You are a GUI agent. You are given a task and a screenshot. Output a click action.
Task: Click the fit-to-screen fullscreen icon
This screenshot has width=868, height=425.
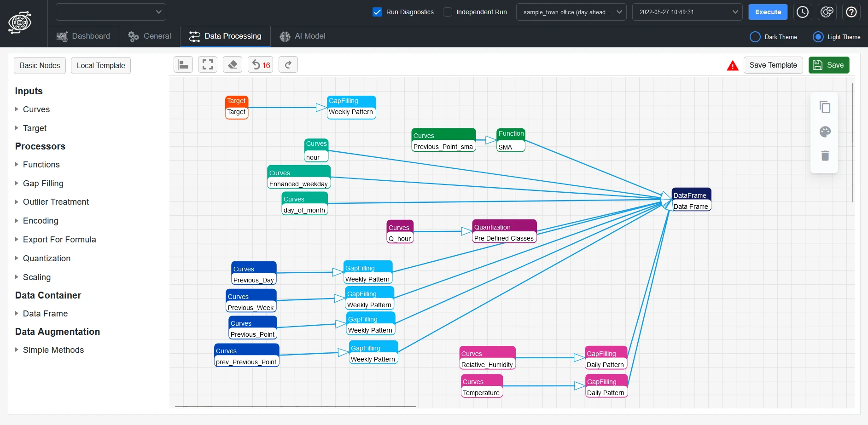(208, 65)
